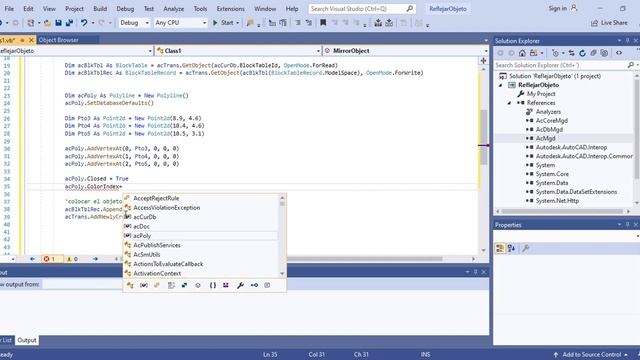640x360 pixels.
Task: Select the Analyzers node
Action: click(x=548, y=112)
